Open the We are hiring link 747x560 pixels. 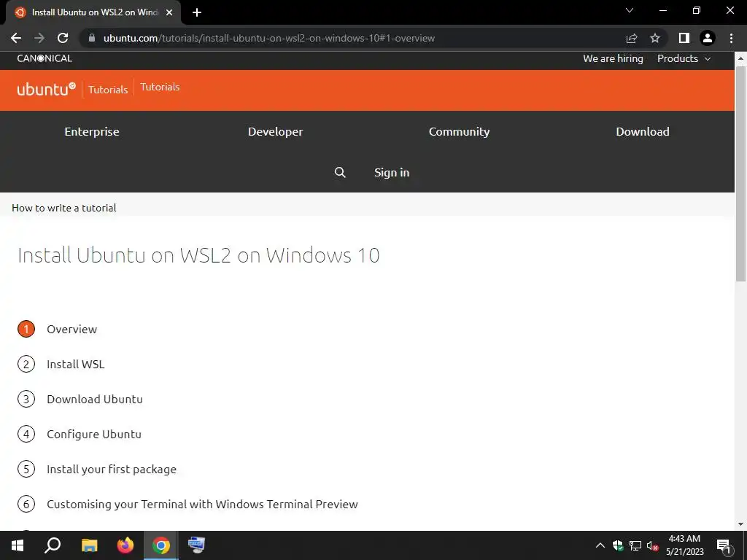click(x=613, y=58)
